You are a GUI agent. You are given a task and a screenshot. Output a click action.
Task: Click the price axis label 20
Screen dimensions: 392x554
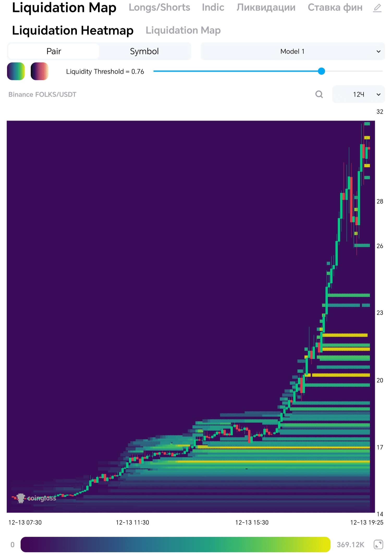pos(380,380)
